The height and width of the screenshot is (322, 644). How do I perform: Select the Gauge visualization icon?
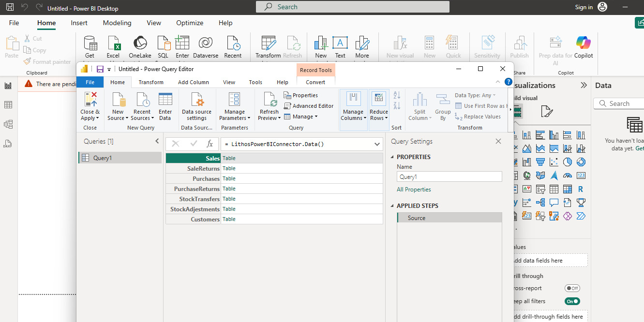[568, 175]
